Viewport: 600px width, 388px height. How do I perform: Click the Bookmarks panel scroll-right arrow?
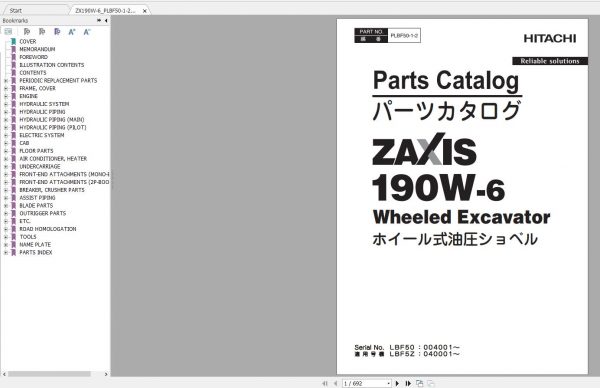(x=106, y=374)
